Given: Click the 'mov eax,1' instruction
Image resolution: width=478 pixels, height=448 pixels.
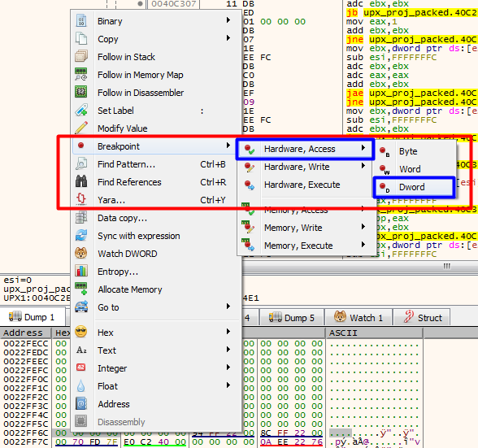Looking at the screenshot, I should point(372,21).
